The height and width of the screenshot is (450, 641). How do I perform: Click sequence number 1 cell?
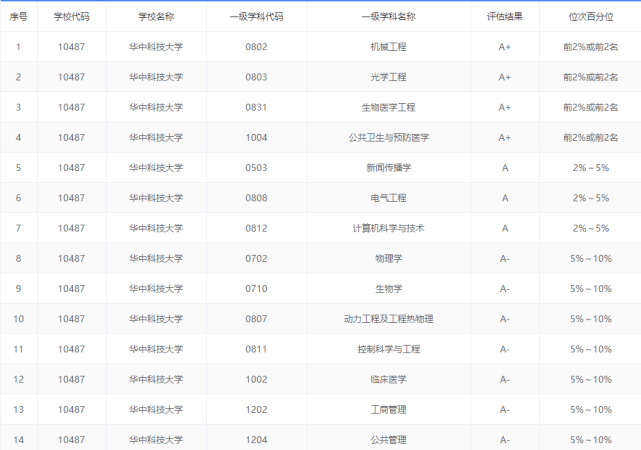click(18, 47)
